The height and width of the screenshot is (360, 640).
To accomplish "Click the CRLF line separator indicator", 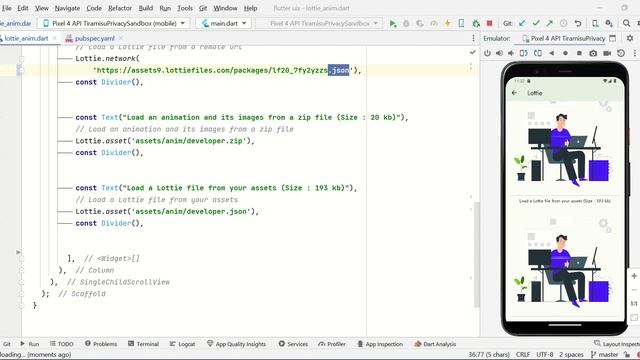I will click(x=523, y=355).
